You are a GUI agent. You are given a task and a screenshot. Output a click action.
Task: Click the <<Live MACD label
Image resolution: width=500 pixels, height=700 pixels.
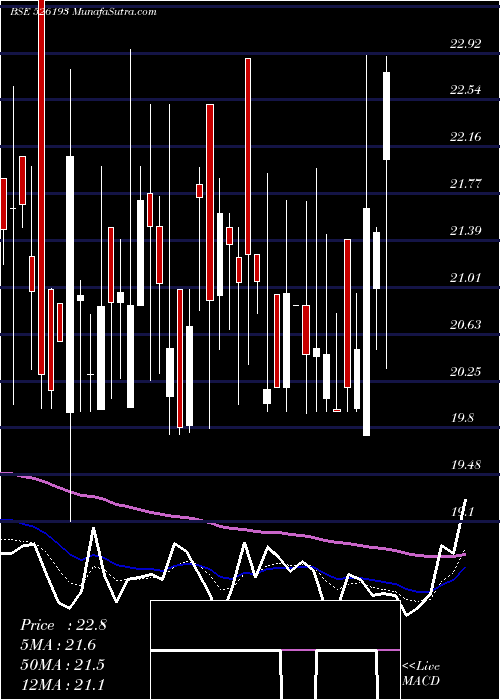click(x=421, y=674)
